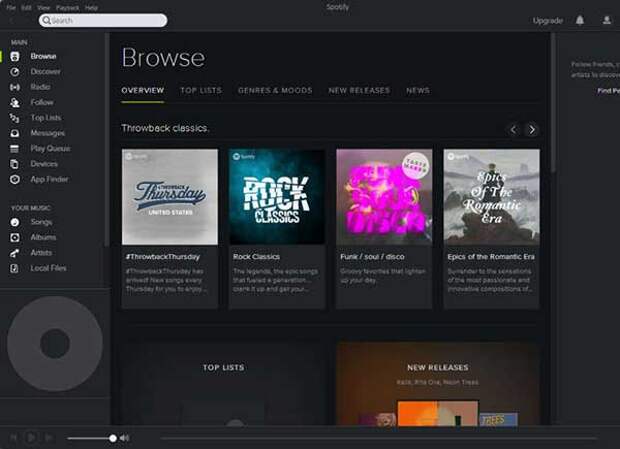The height and width of the screenshot is (449, 620).
Task: Open the Funk / soul / disco title
Action: (372, 257)
